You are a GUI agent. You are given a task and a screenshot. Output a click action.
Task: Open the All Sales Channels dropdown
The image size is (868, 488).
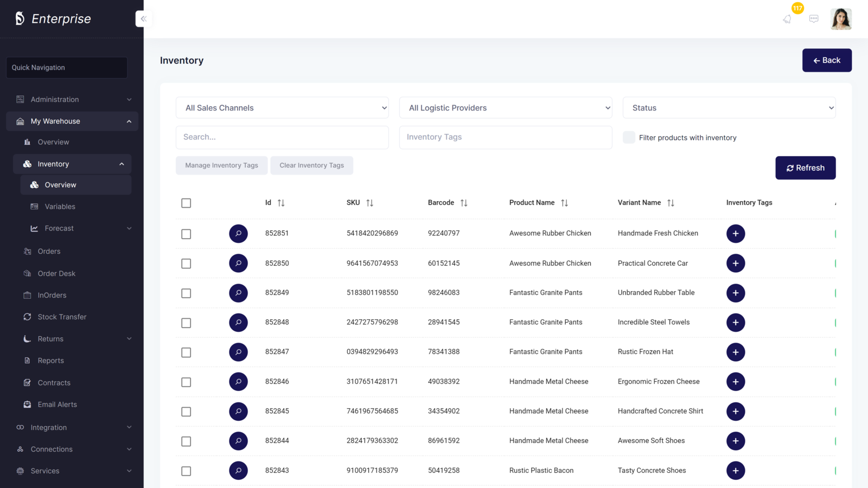pyautogui.click(x=282, y=107)
